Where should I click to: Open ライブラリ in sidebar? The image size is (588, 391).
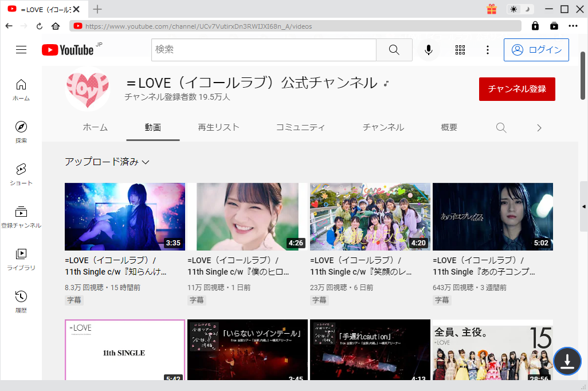pos(21,259)
